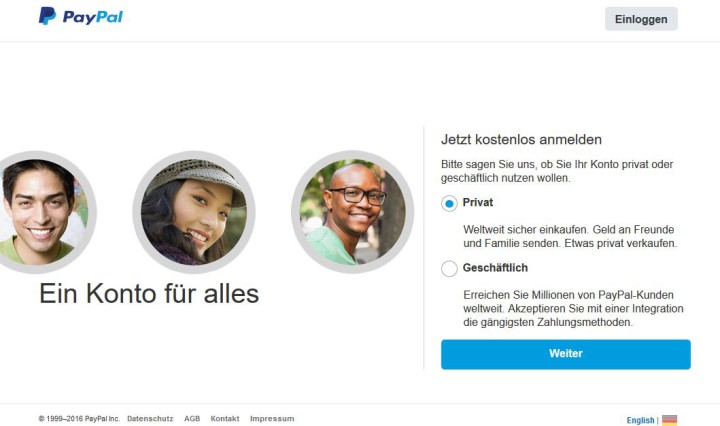The width and height of the screenshot is (720, 426).
Task: Open the Kontakt footer link
Action: click(225, 419)
